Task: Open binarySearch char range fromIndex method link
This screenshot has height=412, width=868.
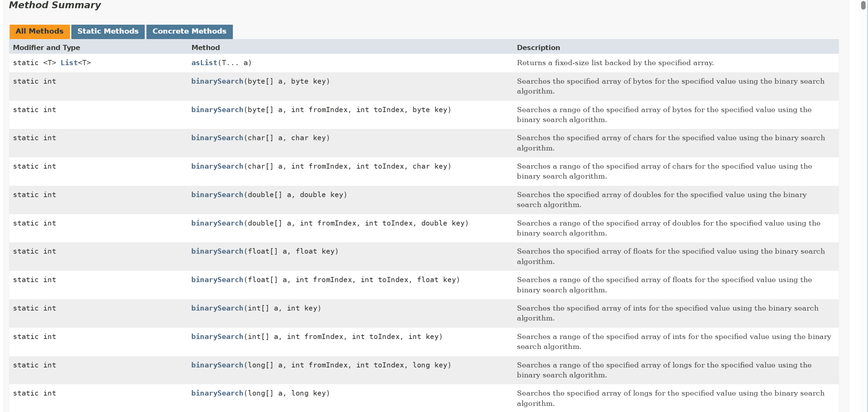Action: click(x=217, y=166)
